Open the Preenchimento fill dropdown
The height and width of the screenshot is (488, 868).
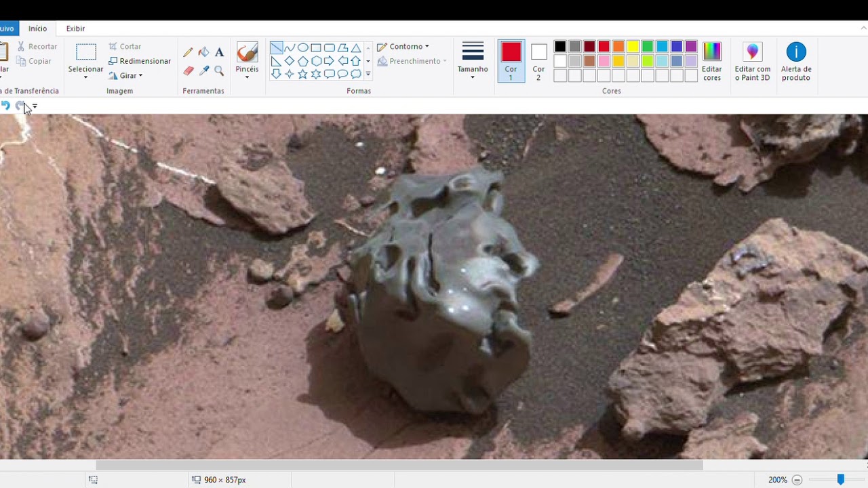[x=412, y=61]
